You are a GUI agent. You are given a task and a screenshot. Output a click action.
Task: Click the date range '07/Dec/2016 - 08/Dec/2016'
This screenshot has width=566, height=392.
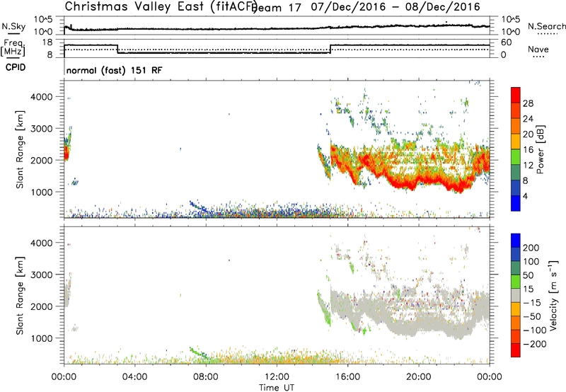tap(395, 7)
